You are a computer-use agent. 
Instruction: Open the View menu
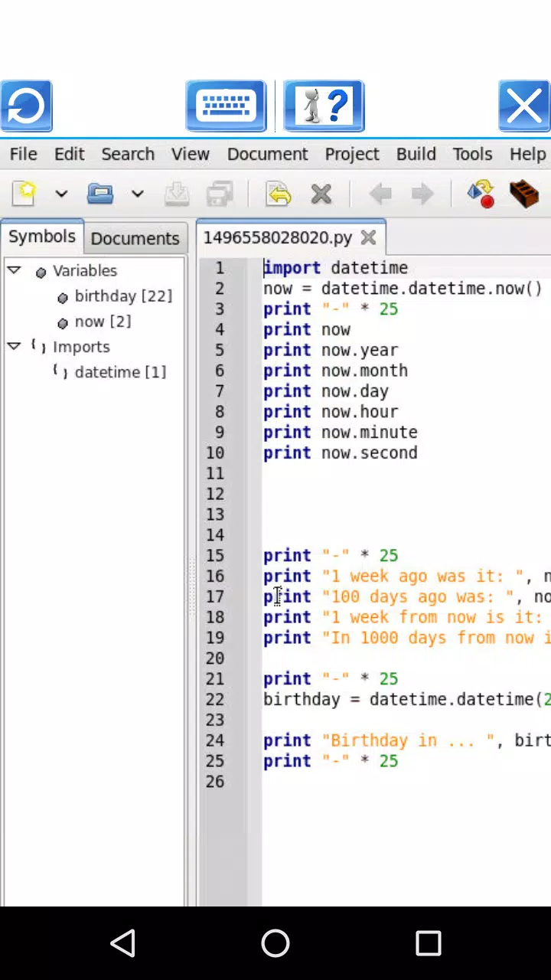[x=191, y=154]
